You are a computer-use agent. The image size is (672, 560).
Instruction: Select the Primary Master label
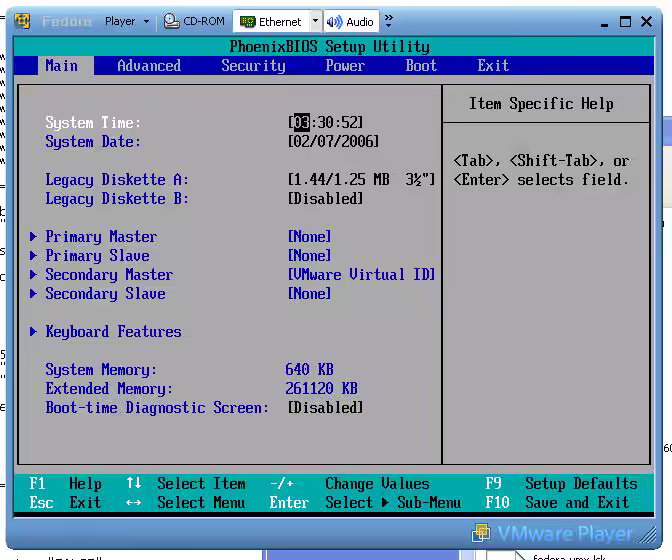(101, 237)
